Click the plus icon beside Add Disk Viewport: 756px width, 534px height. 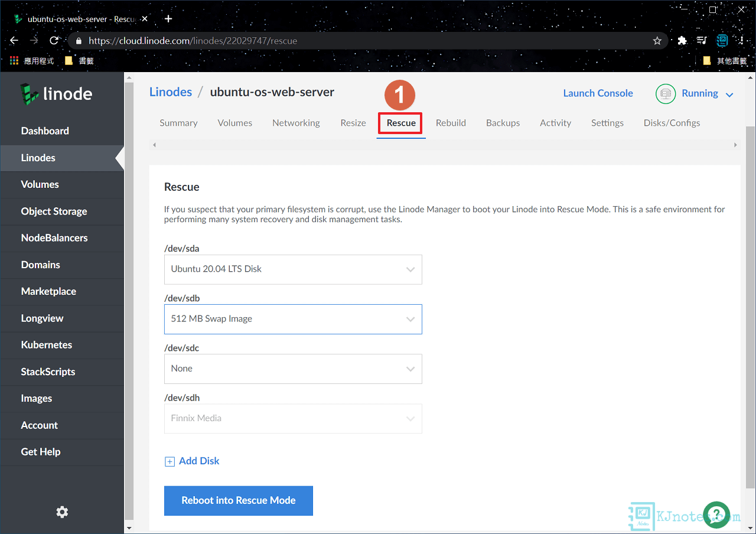(x=170, y=461)
